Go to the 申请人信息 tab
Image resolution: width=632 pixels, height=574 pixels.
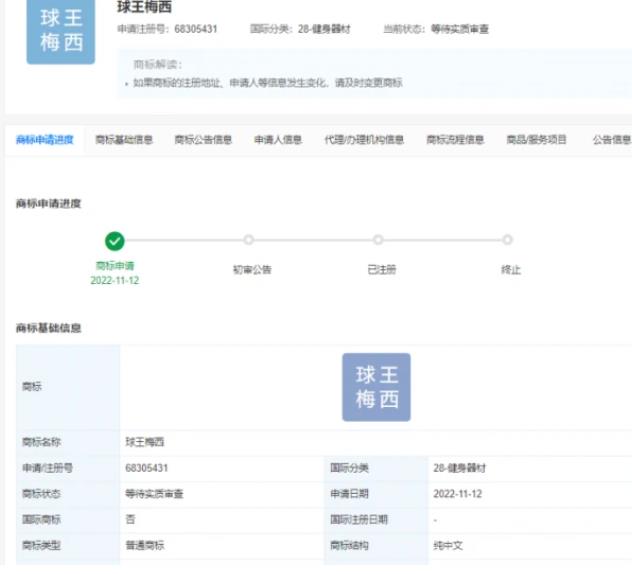pos(278,140)
